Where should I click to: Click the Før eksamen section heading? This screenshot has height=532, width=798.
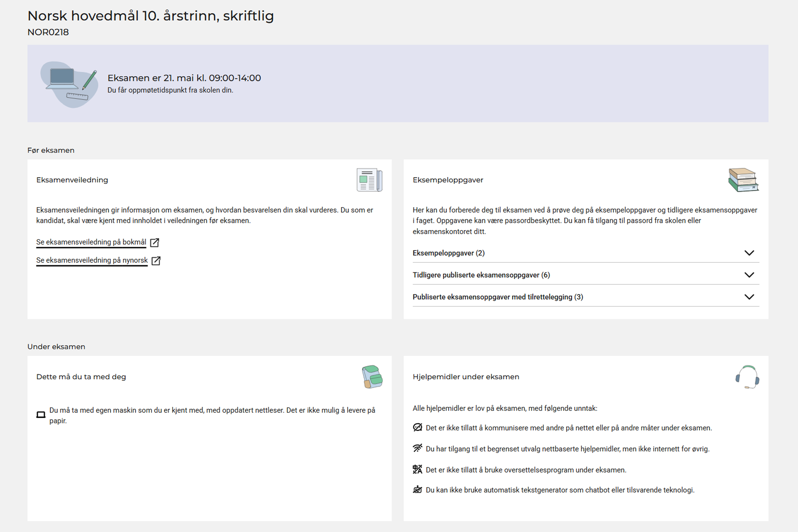[51, 150]
